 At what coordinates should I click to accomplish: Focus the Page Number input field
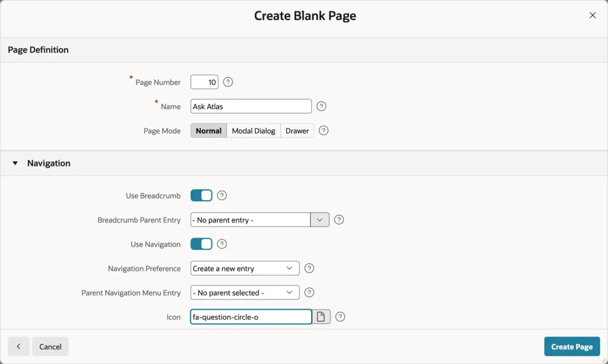204,82
